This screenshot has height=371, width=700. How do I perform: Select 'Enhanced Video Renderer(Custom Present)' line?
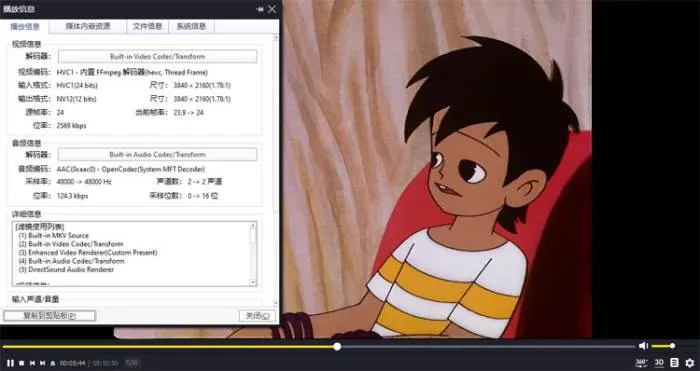tap(88, 252)
